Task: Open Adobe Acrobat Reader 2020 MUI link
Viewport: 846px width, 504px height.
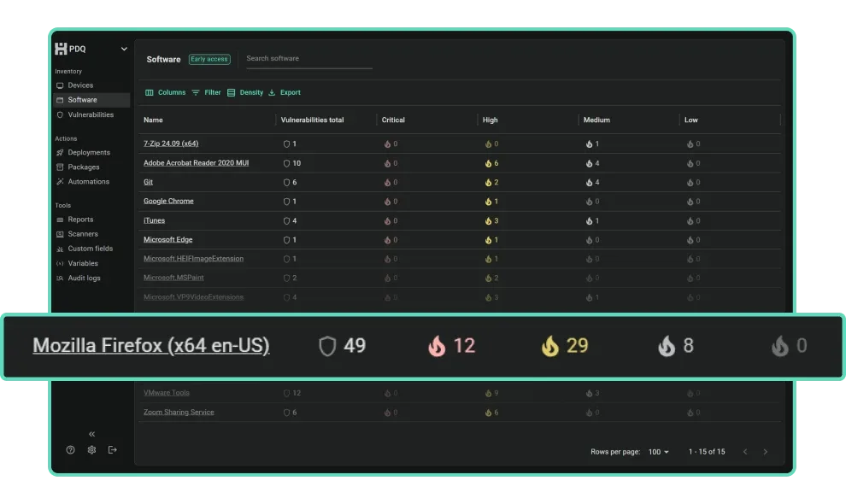Action: 196,162
